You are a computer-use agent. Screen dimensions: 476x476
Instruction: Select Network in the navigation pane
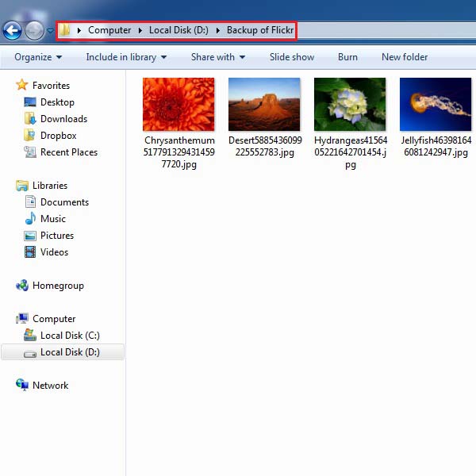point(51,386)
